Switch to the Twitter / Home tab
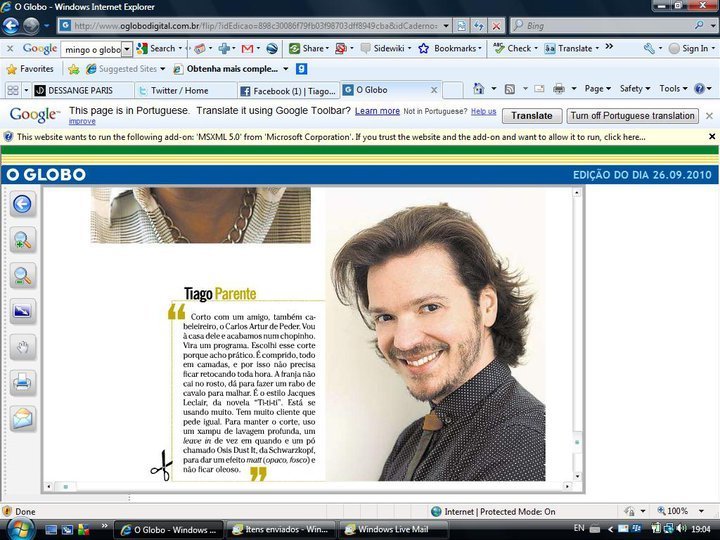Image resolution: width=720 pixels, height=540 pixels. [x=178, y=90]
